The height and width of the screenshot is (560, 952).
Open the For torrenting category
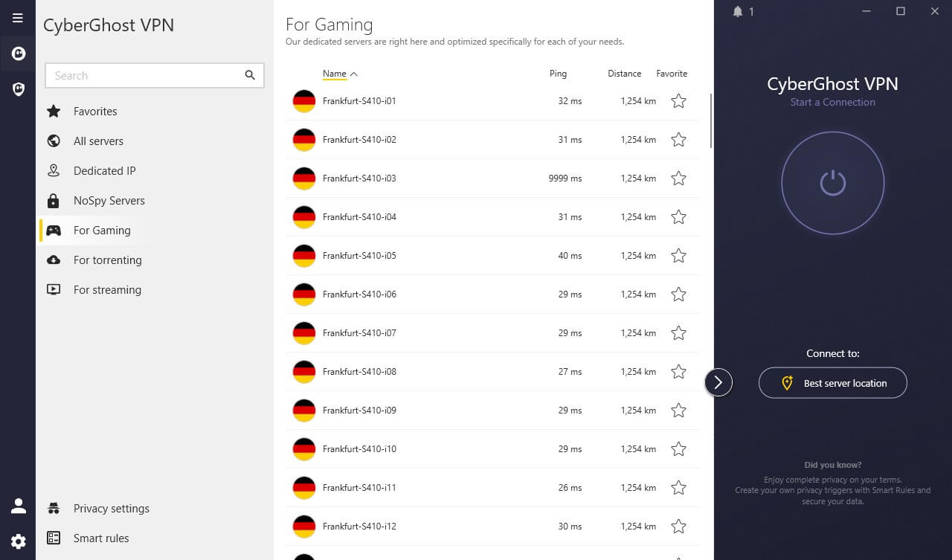107,260
